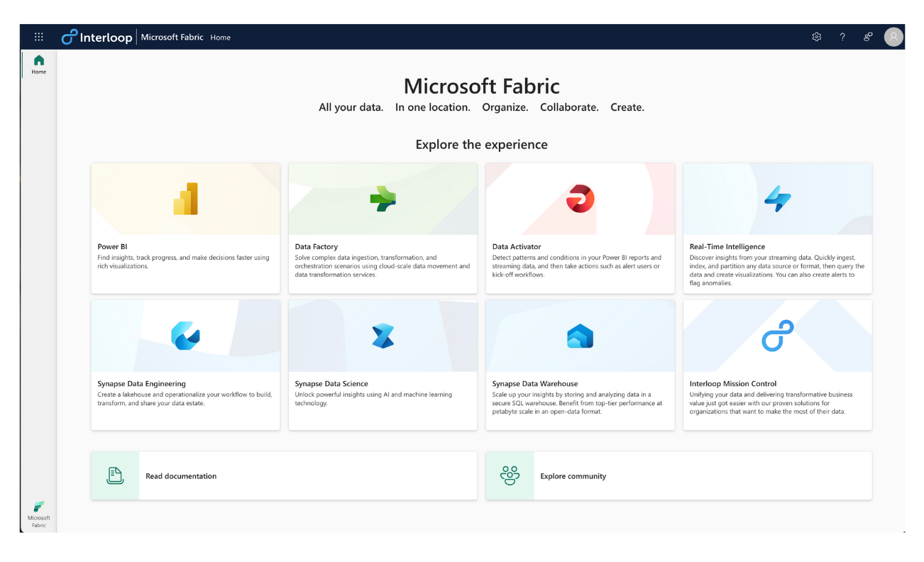Open the Interloop Mission Control card

click(777, 365)
